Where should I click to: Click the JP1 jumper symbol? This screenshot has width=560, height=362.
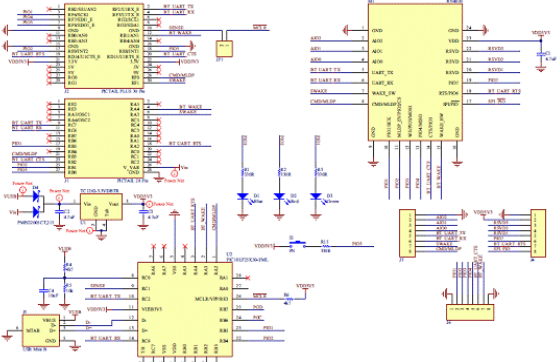click(224, 49)
